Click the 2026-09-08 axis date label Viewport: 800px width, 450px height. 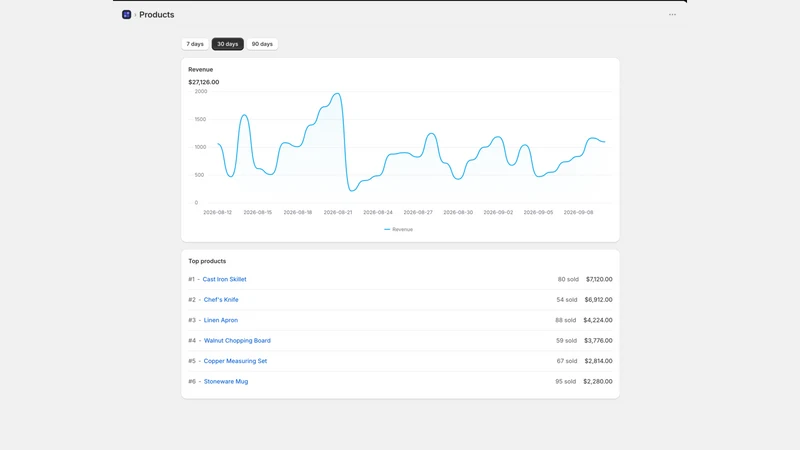578,212
